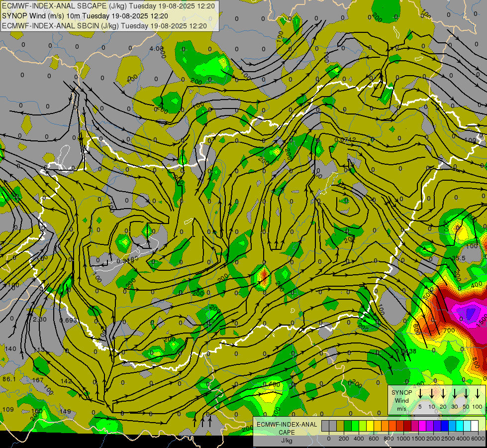The image size is (487, 448).
Task: Click the 'ECMWF-INDEX-ANAL CAPE' legend title
Action: [x=287, y=429]
